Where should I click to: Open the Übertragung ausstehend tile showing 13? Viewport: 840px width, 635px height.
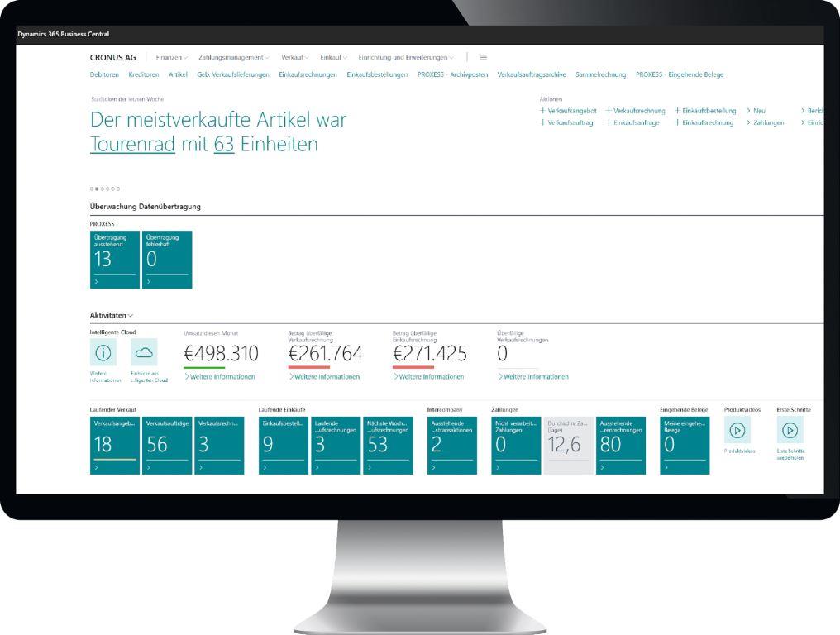[115, 260]
